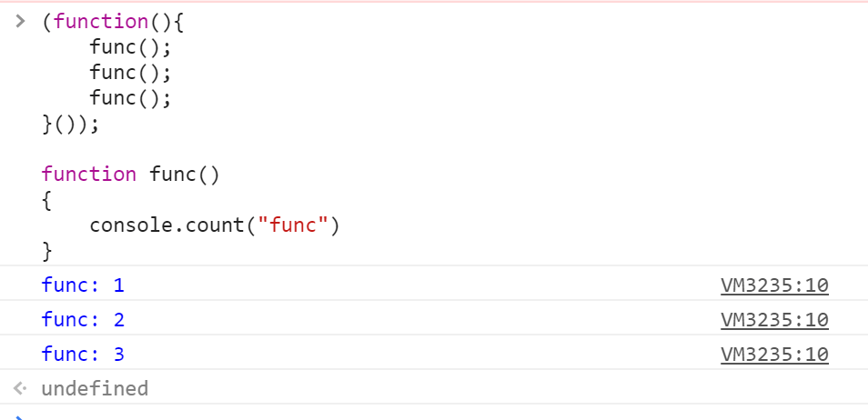Select the "func: 1" log message
This screenshot has width=868, height=420.
(x=83, y=285)
